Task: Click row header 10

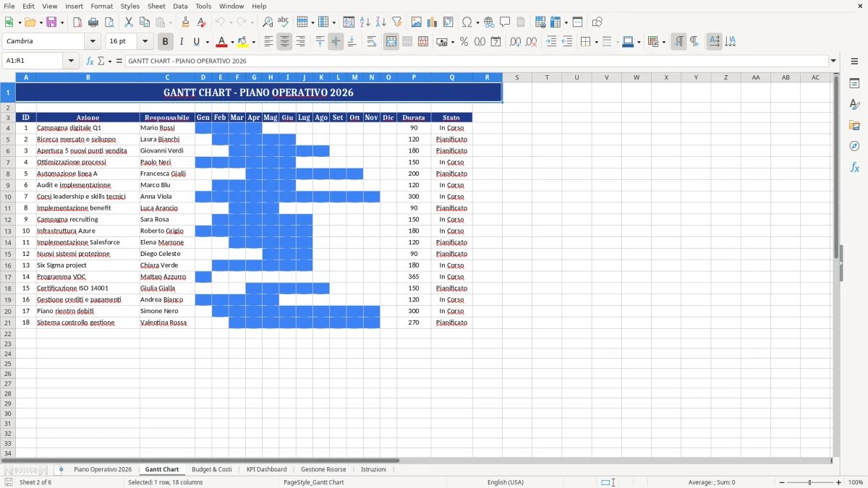Action: (8, 197)
